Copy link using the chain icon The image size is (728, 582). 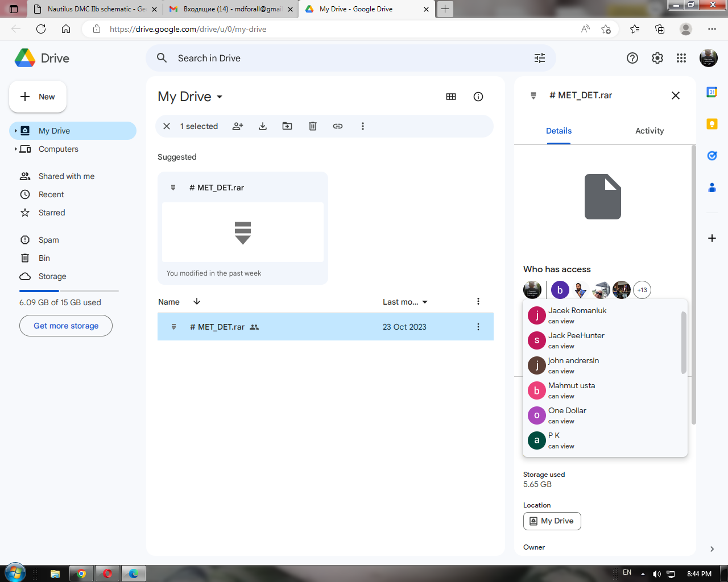tap(338, 126)
